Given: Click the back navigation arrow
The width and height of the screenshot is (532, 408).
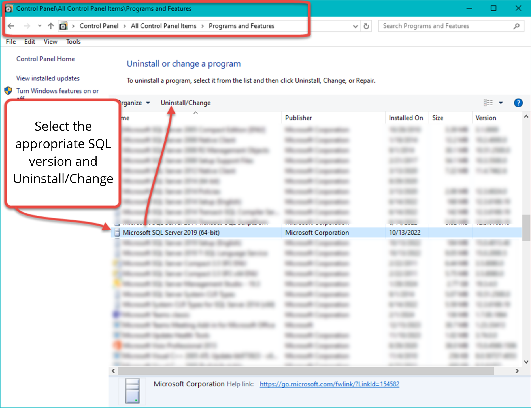Looking at the screenshot, I should [x=11, y=26].
